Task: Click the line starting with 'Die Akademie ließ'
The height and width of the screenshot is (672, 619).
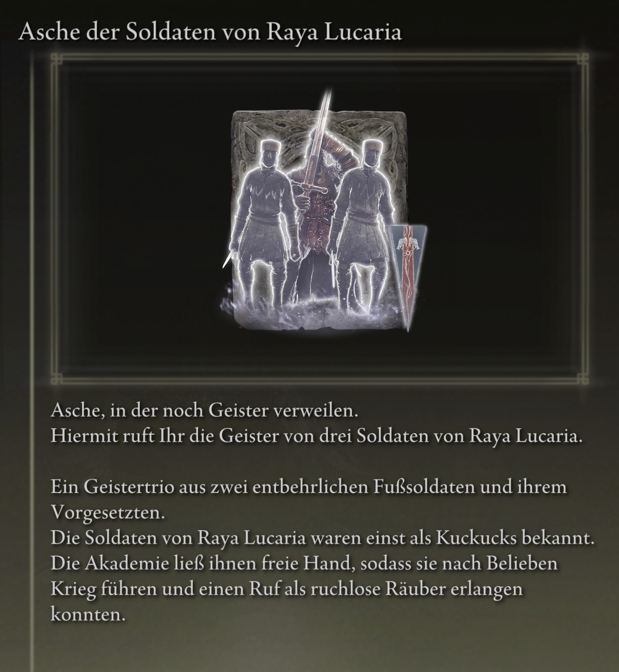Action: coord(304,563)
